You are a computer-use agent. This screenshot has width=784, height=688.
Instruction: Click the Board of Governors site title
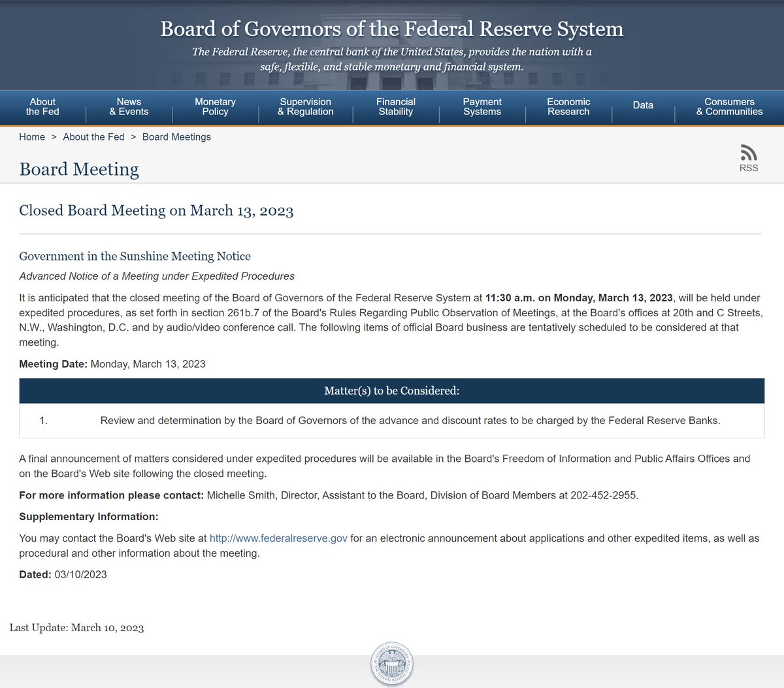pyautogui.click(x=392, y=29)
